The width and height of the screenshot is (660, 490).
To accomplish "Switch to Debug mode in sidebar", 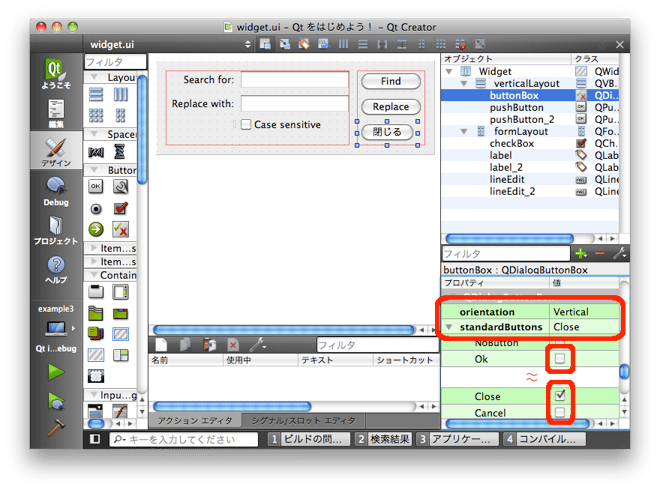I will pos(56,190).
